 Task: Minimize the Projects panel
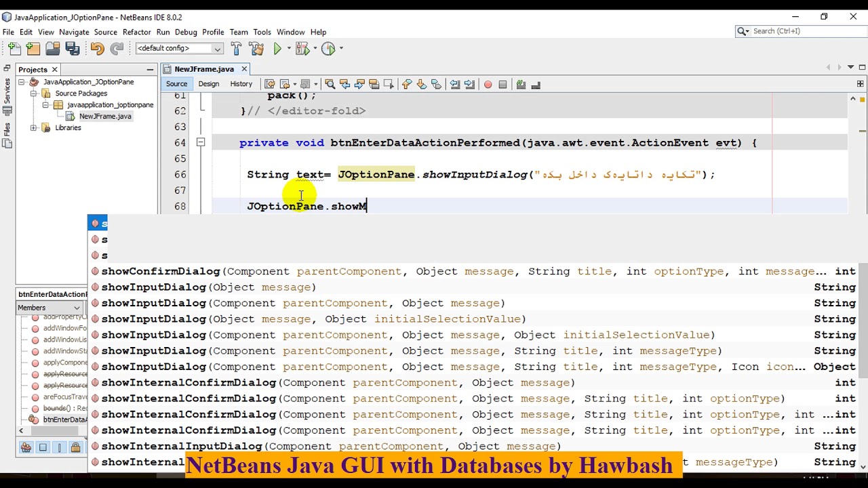coord(150,69)
